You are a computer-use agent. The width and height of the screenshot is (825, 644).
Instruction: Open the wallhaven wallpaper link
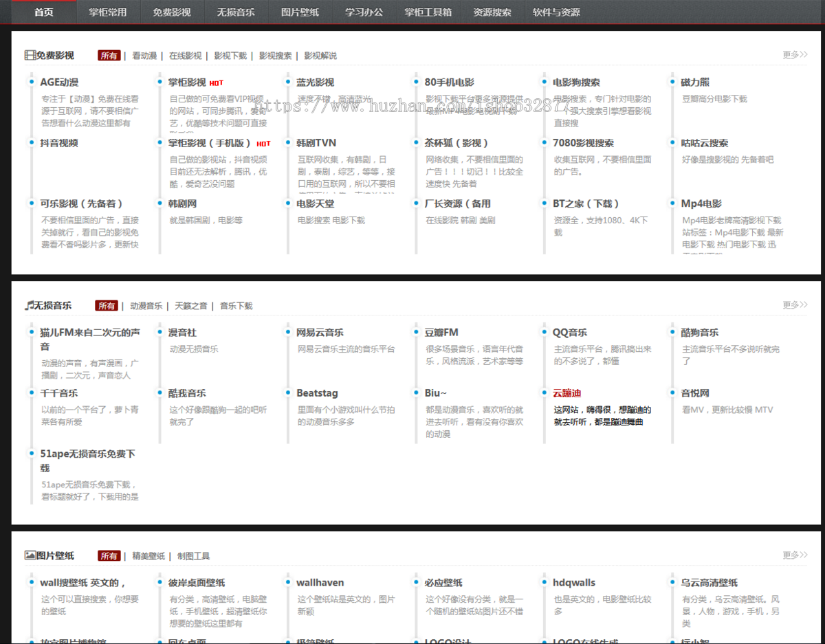320,583
